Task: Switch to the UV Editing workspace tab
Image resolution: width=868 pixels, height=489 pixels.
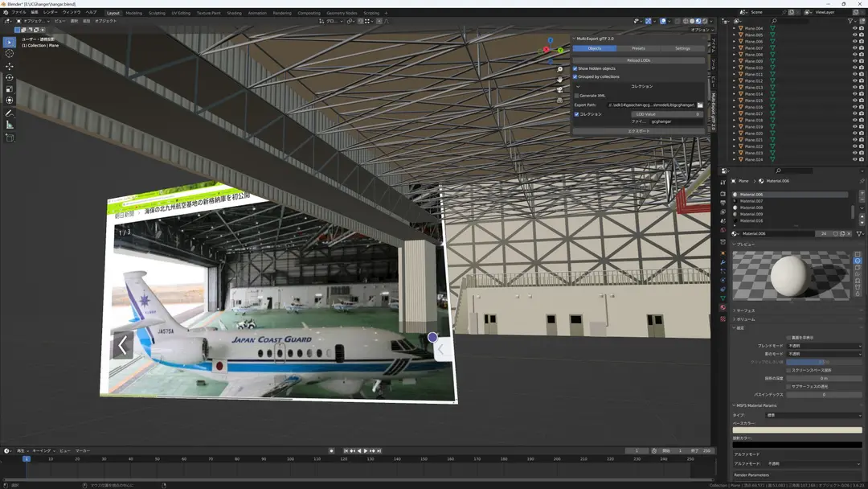Action: (x=181, y=13)
